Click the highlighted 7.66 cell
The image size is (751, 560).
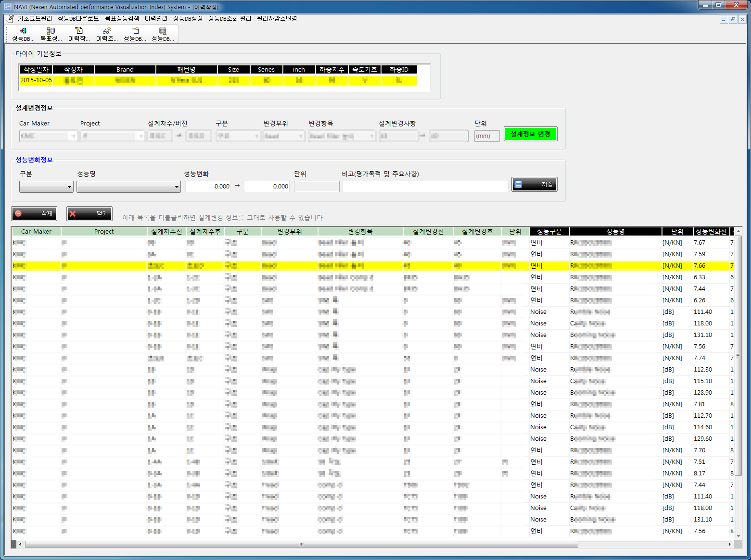click(x=711, y=266)
